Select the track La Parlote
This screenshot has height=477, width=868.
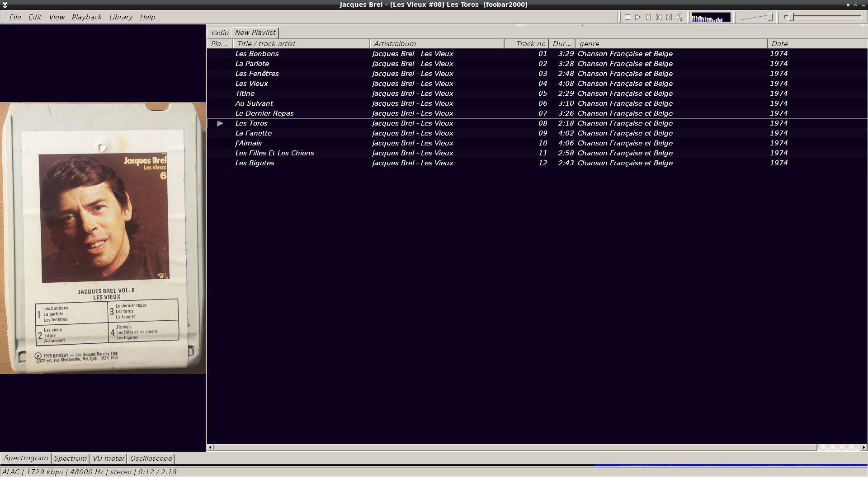coord(537,64)
